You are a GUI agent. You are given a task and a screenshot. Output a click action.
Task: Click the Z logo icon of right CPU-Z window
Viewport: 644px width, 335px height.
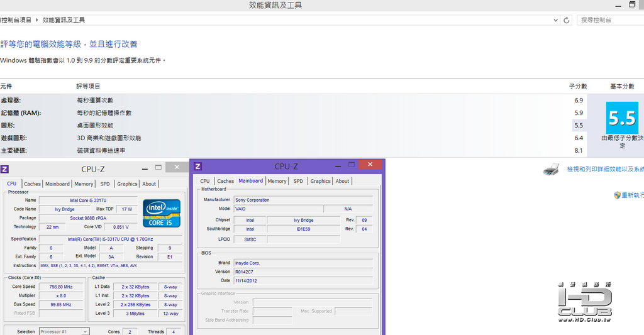pyautogui.click(x=197, y=167)
